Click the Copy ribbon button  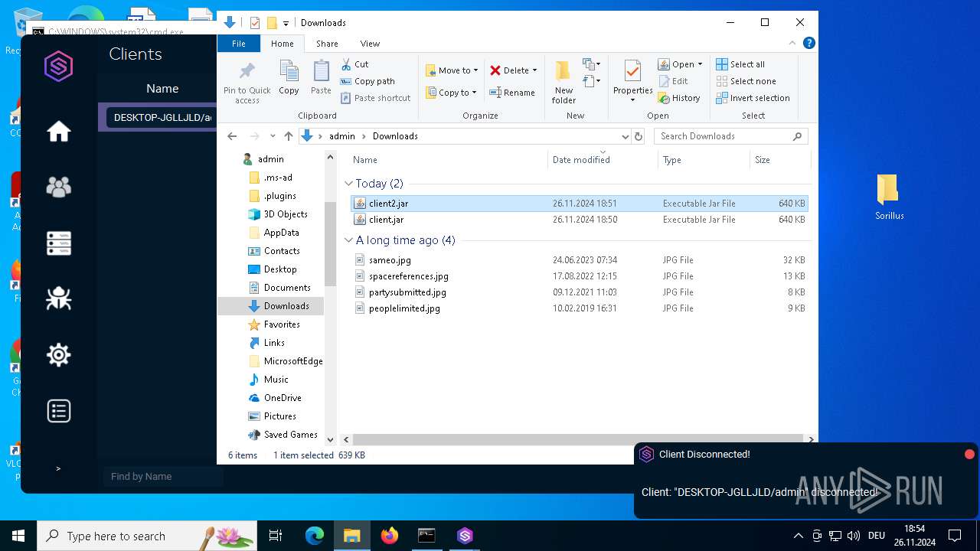[x=289, y=78]
